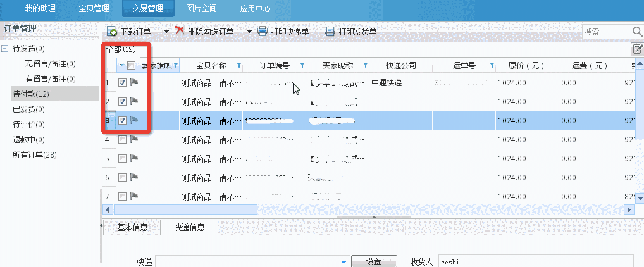The image size is (644, 267).
Task: Click the vertical scroll down arrow
Action: coord(640,198)
